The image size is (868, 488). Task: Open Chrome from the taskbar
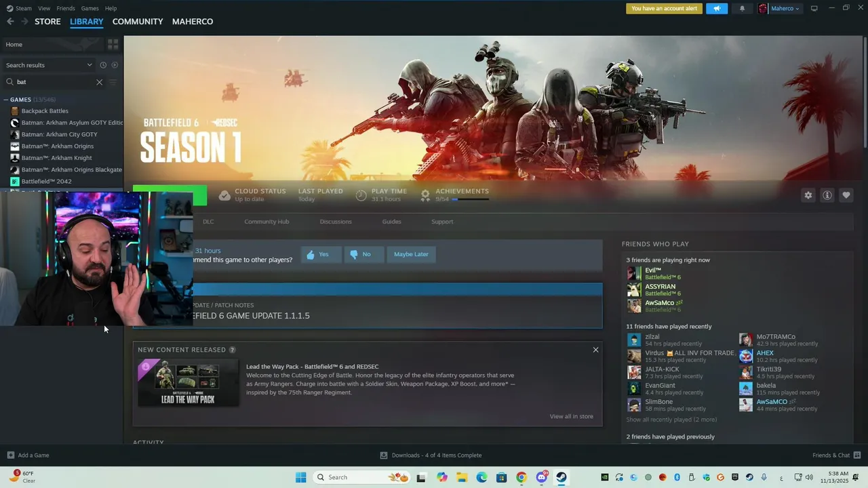click(x=521, y=477)
